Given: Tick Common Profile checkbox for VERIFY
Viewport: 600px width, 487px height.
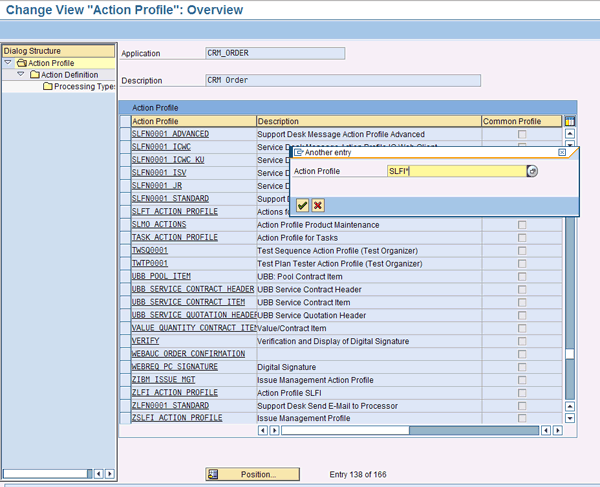Looking at the screenshot, I should [x=522, y=341].
